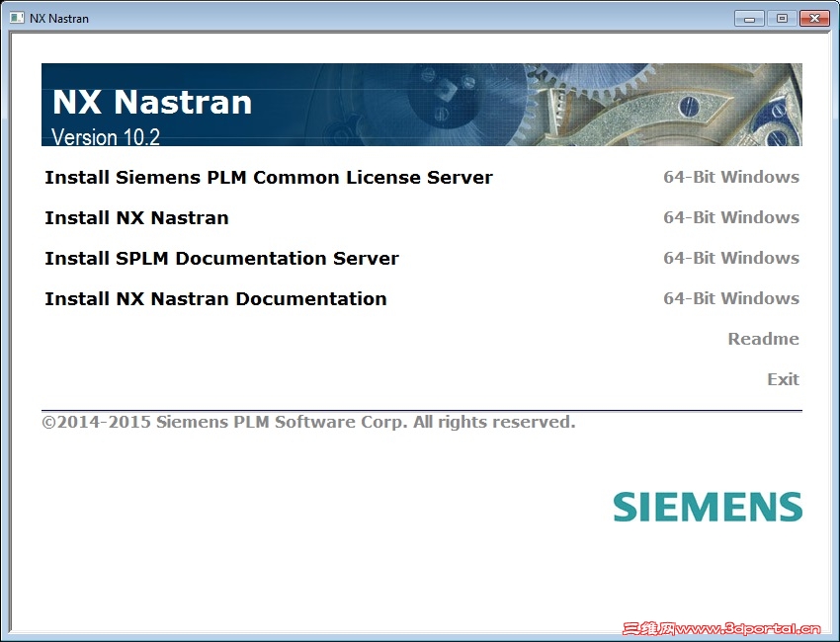
Task: Click 64-Bit Windows beside NX Nastran Documentation
Action: tap(731, 298)
